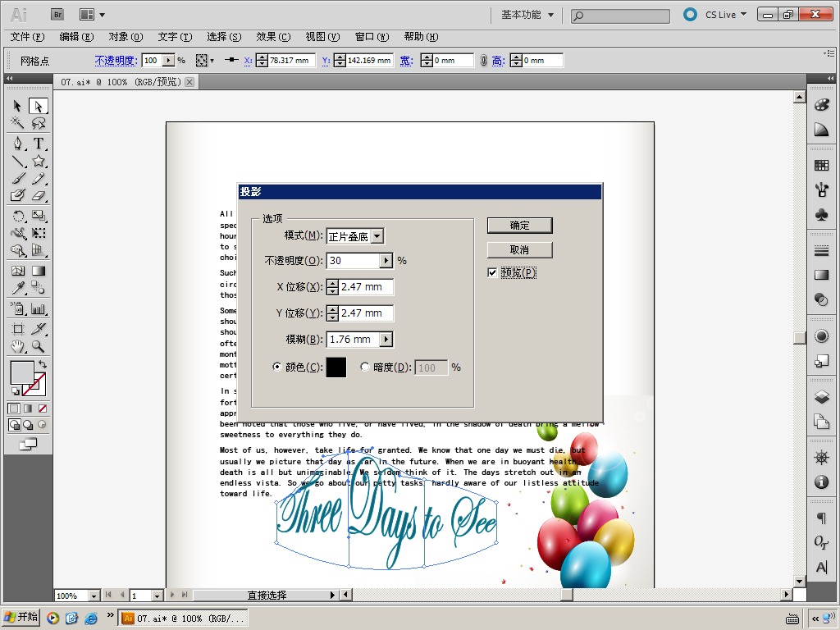Open the Paragraph panel icon
840x630 pixels.
(821, 518)
